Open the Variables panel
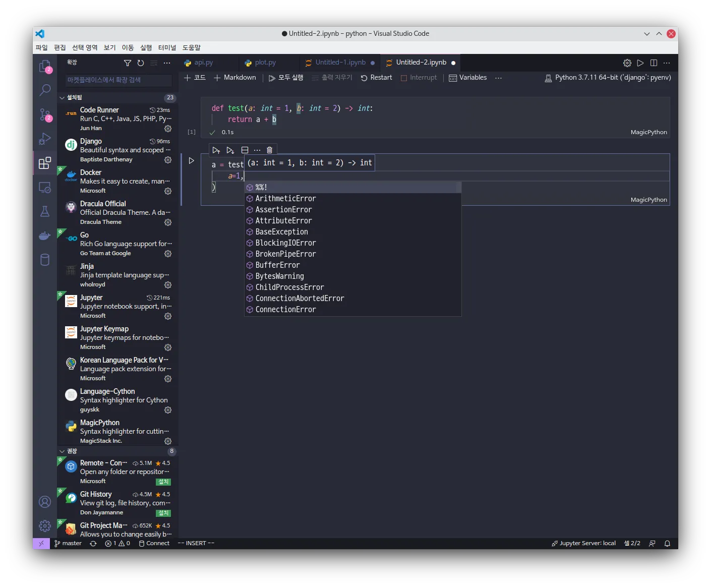Image resolution: width=711 pixels, height=588 pixels. [x=468, y=78]
